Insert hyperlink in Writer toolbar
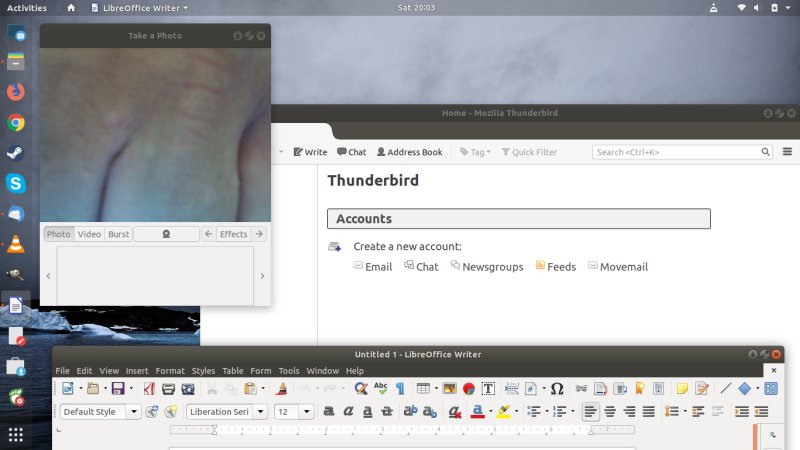Image resolution: width=800 pixels, height=450 pixels. 581,388
